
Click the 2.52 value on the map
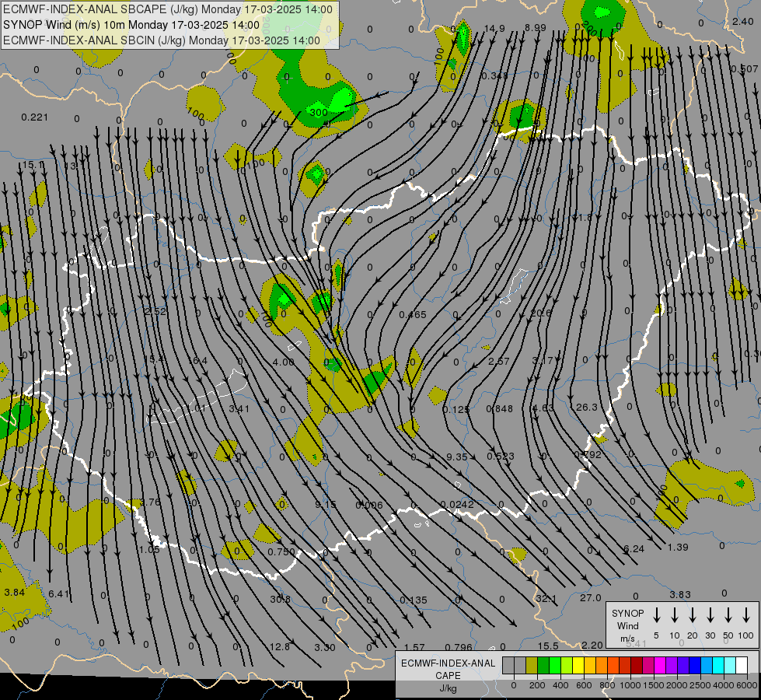click(155, 311)
